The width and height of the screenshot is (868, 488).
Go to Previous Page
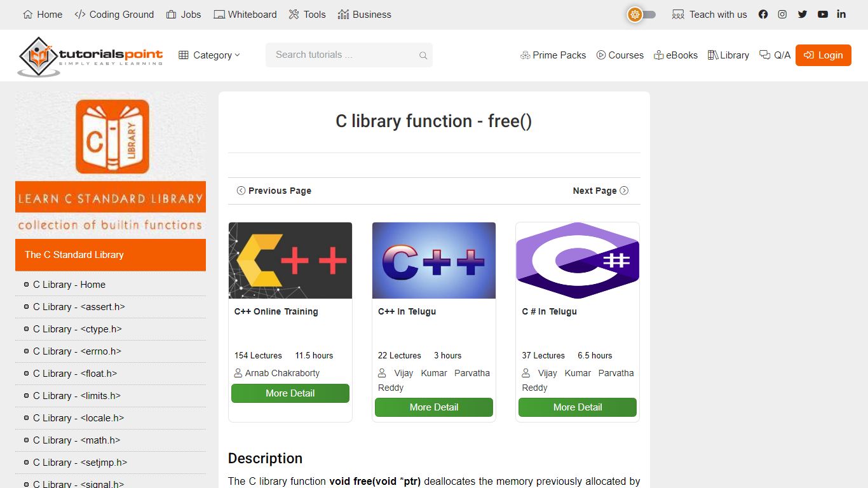pyautogui.click(x=274, y=191)
